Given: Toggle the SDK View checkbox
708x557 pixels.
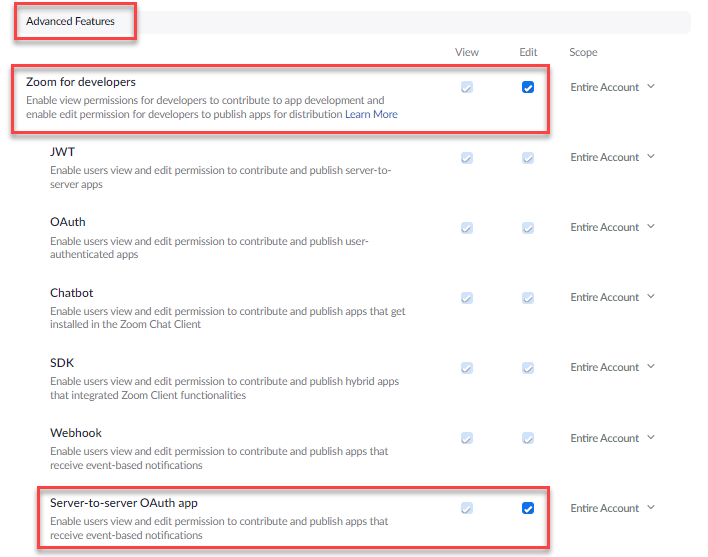Looking at the screenshot, I should point(467,367).
